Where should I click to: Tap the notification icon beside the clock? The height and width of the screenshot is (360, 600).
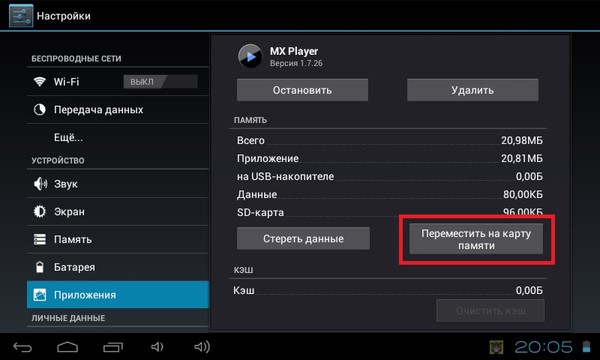(497, 347)
